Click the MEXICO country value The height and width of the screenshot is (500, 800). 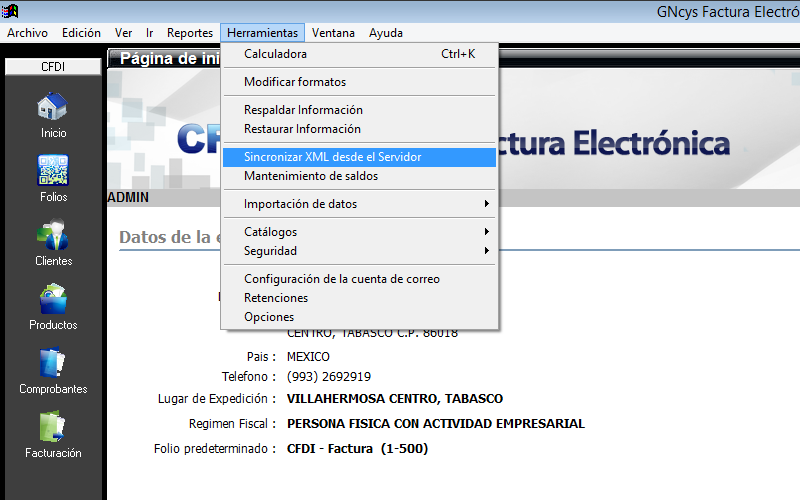[x=308, y=357]
